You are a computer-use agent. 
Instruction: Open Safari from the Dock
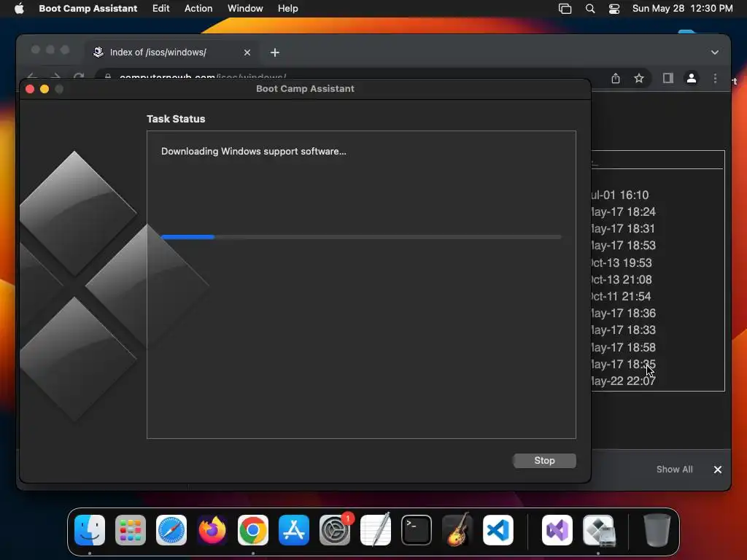pyautogui.click(x=171, y=530)
